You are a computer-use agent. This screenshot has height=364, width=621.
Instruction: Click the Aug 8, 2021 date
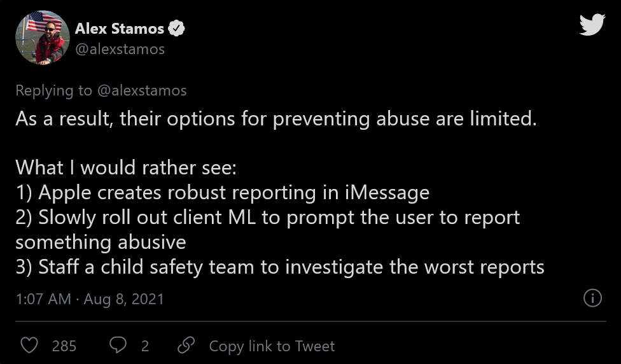pyautogui.click(x=123, y=298)
